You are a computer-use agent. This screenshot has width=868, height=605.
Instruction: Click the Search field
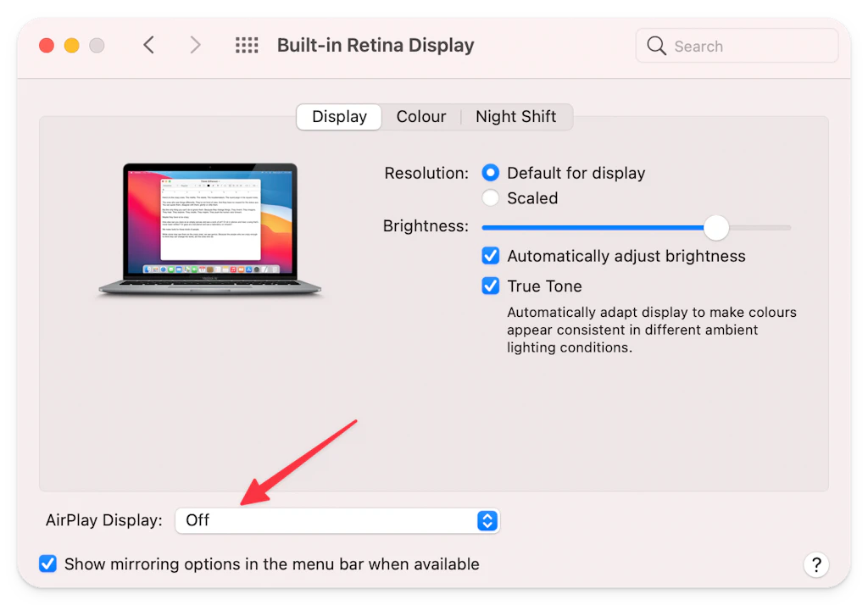(x=737, y=46)
